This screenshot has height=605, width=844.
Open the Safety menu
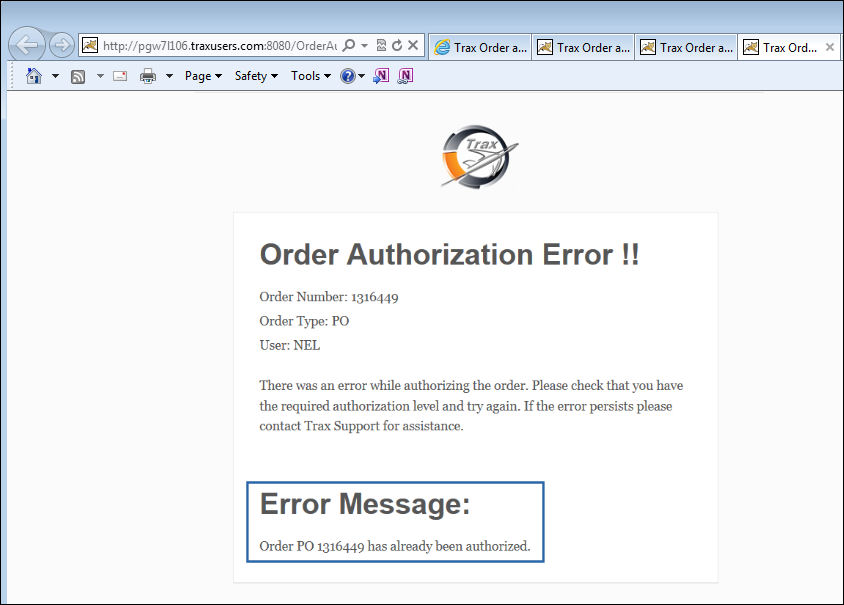pyautogui.click(x=256, y=76)
